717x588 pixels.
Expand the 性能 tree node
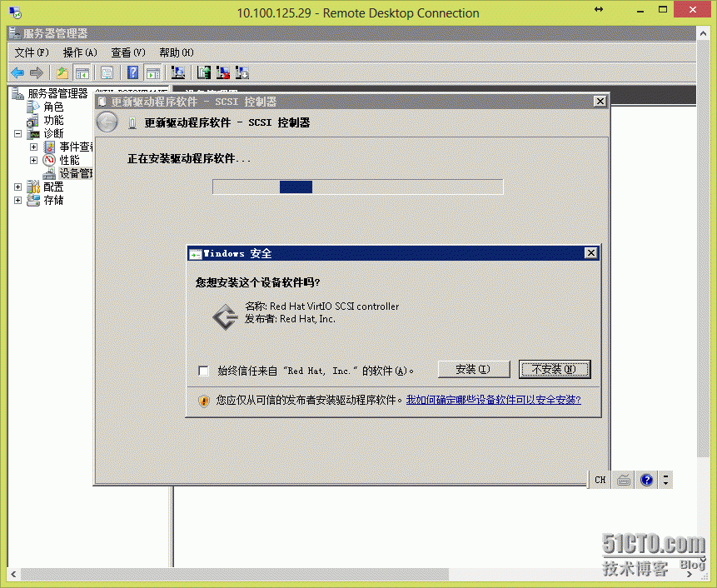pos(34,160)
